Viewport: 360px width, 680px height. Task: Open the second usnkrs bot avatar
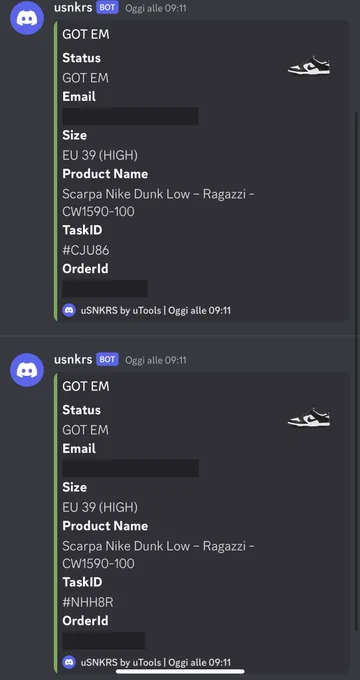[x=27, y=369]
